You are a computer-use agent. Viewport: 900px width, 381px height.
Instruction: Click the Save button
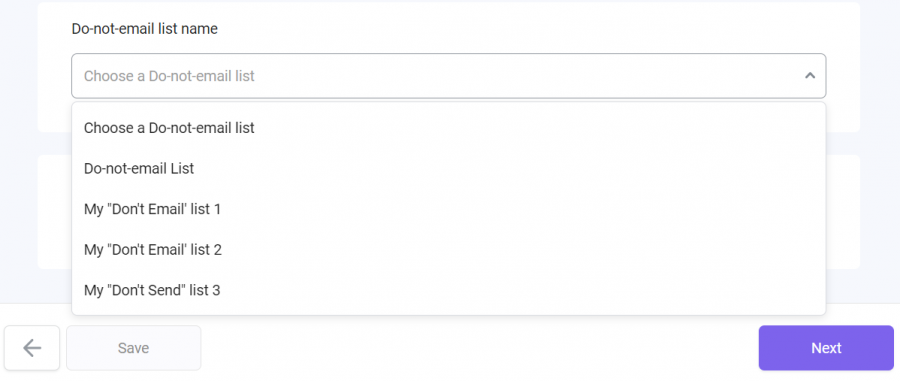133,348
